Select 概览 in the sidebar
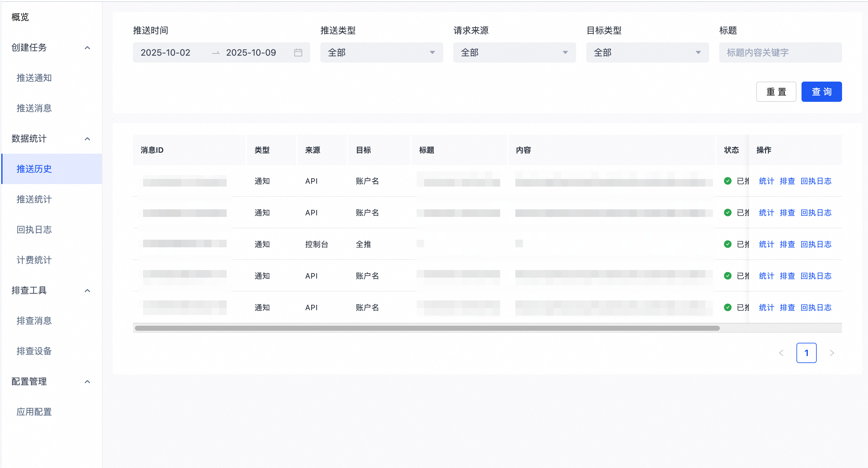The height and width of the screenshot is (468, 868). (20, 17)
